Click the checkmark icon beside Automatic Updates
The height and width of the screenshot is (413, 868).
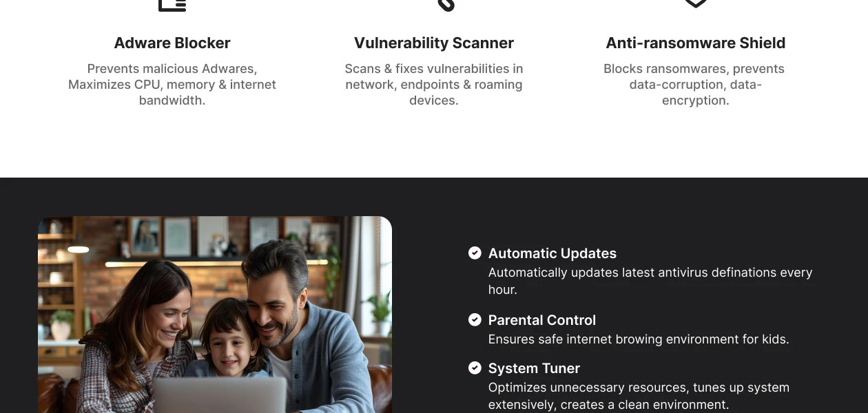pyautogui.click(x=475, y=253)
